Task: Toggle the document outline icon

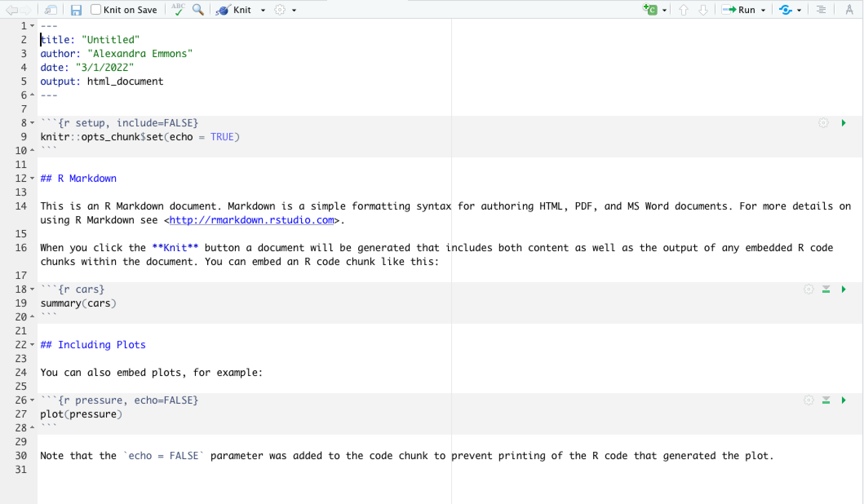Action: pyautogui.click(x=821, y=10)
